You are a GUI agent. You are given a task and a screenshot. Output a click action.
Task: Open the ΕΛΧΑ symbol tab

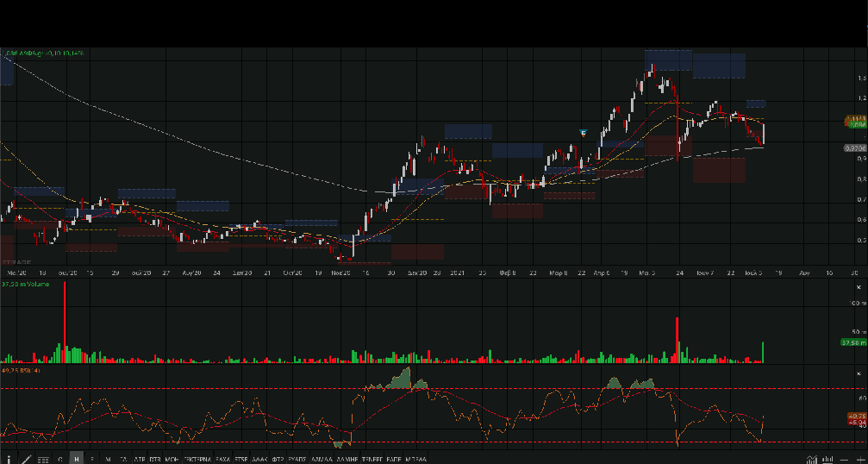pos(223,458)
